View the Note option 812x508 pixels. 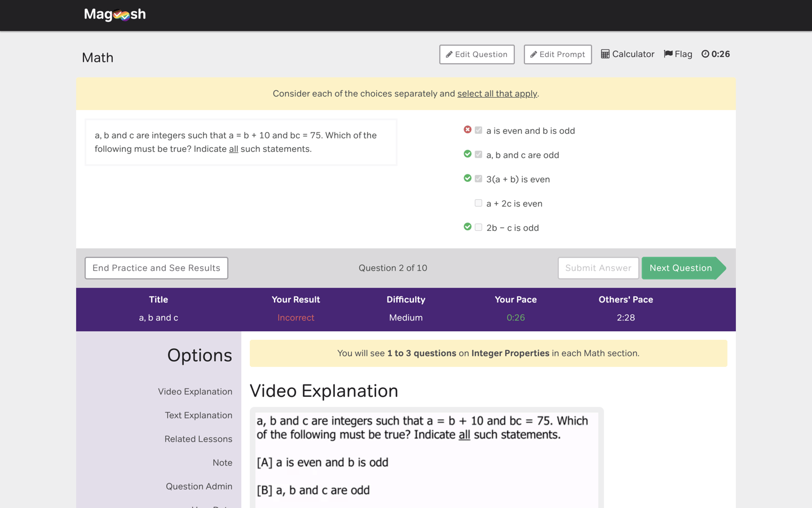pos(222,462)
